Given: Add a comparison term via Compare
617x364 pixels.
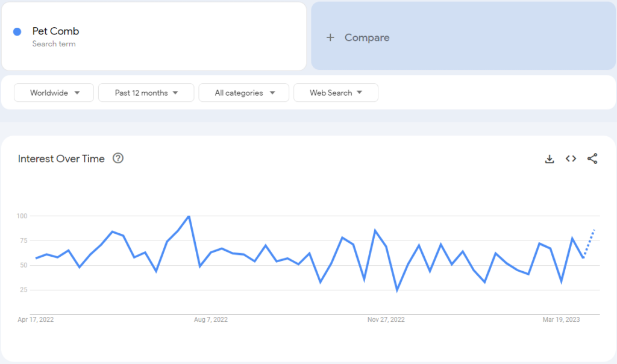Looking at the screenshot, I should (463, 36).
